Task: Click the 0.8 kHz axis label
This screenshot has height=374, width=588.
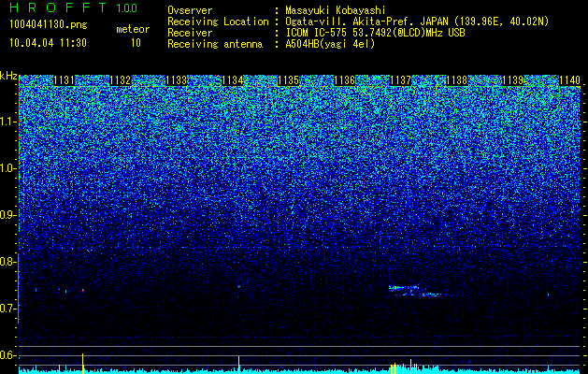Action: pyautogui.click(x=7, y=262)
